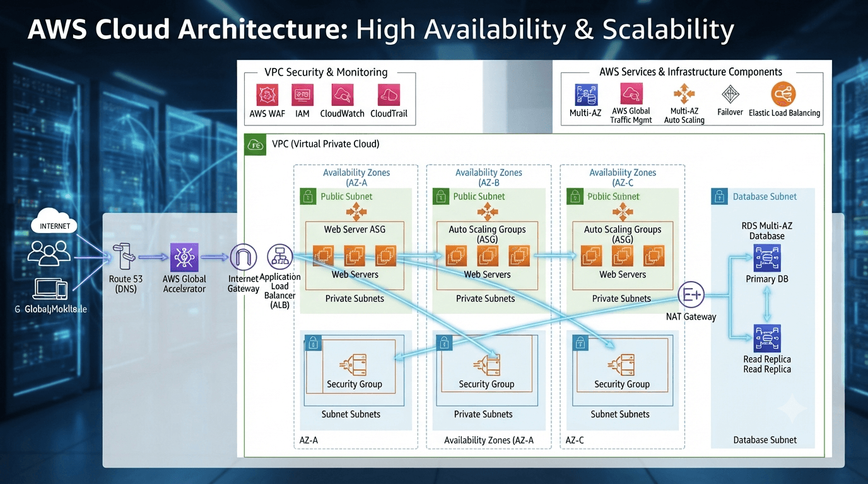
Task: Click the laptop and phone devices icon
Action: [x=50, y=289]
